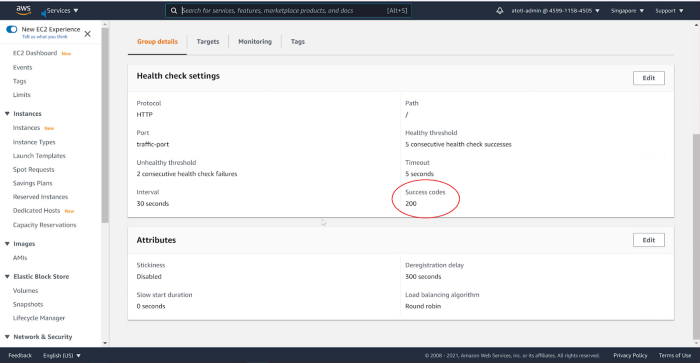Screen dimensions: 700x363
Task: Edit the Health check settings
Action: pos(649,78)
